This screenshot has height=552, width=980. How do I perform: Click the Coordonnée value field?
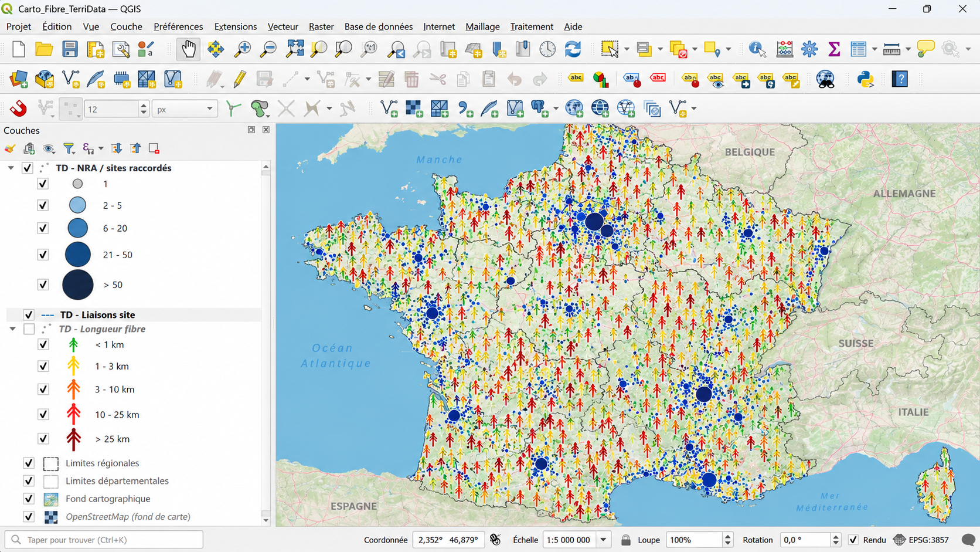point(448,540)
